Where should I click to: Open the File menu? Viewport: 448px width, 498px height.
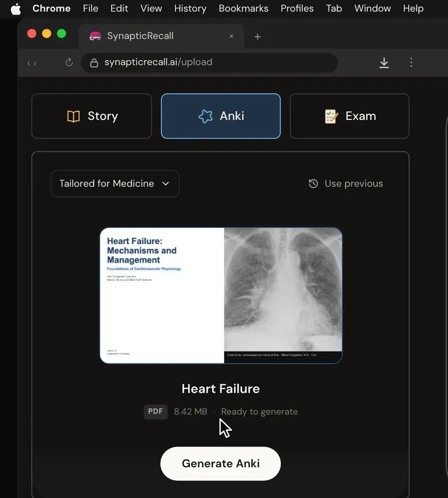click(x=91, y=8)
